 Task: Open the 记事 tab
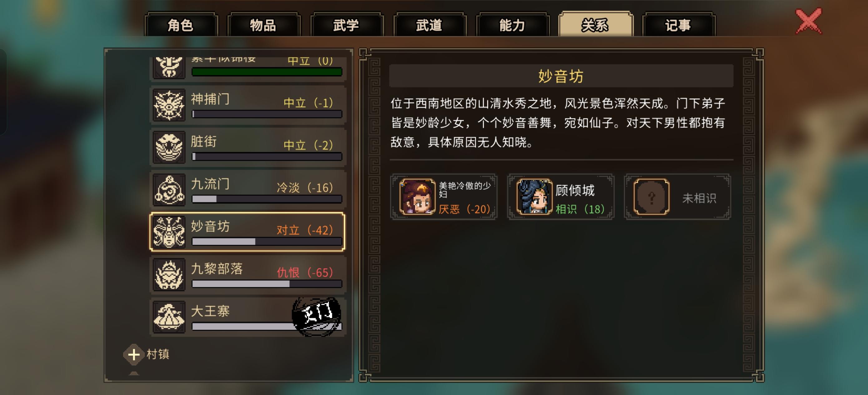tap(678, 25)
